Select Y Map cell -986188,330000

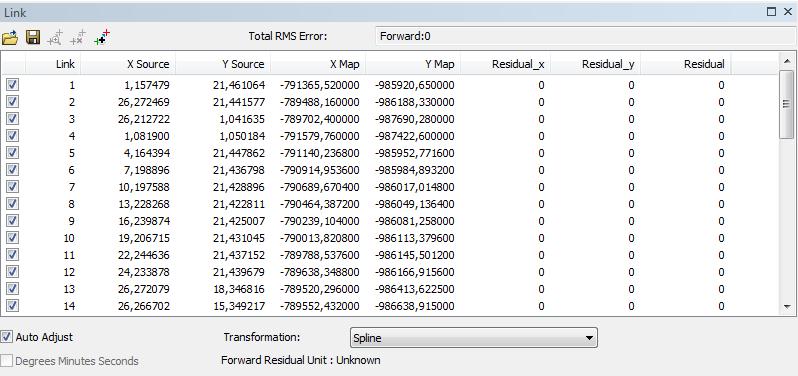(x=414, y=102)
